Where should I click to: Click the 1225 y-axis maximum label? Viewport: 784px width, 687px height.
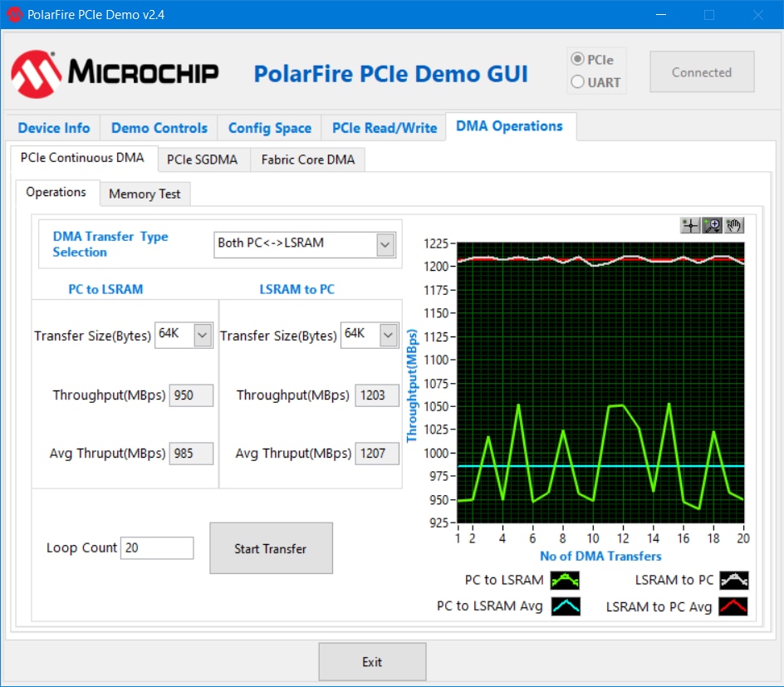[x=436, y=243]
